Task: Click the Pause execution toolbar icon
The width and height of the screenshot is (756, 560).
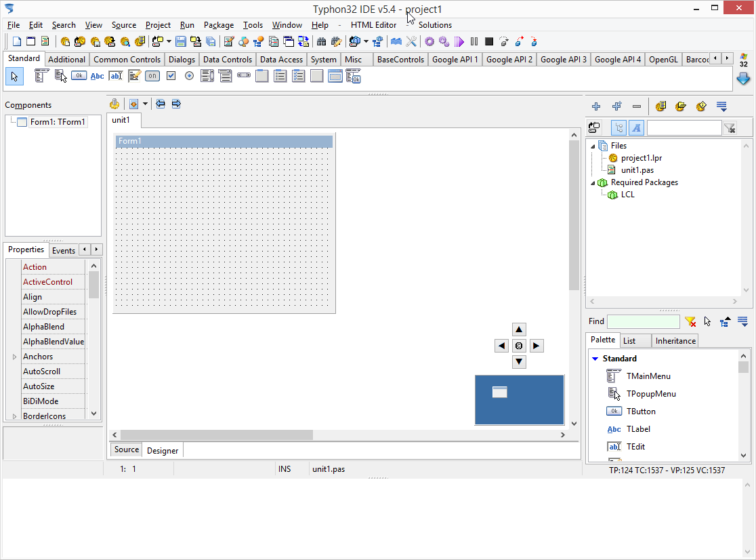Action: [474, 42]
